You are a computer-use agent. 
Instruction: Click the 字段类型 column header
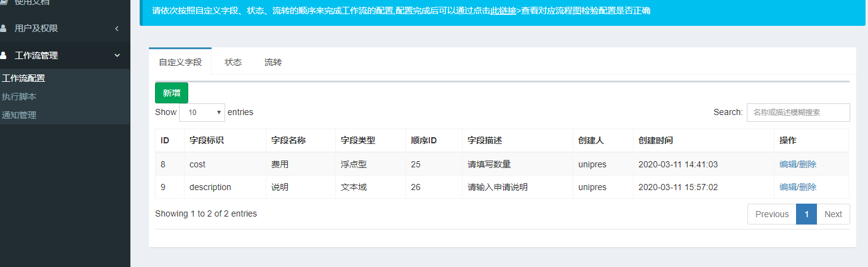pos(371,141)
